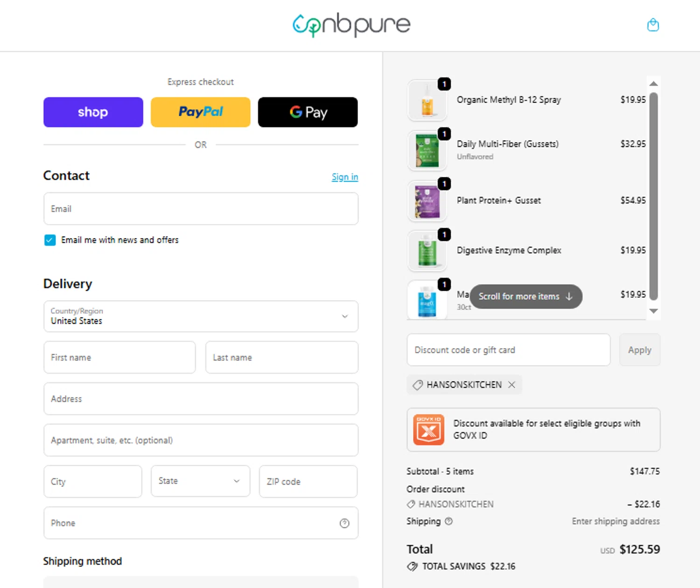Image resolution: width=700 pixels, height=588 pixels.
Task: Remove the HANSONSKITCHEN discount code
Action: click(x=512, y=385)
